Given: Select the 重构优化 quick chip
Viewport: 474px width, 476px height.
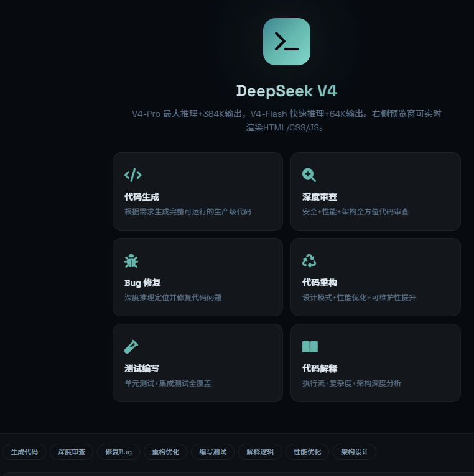Looking at the screenshot, I should tap(165, 452).
